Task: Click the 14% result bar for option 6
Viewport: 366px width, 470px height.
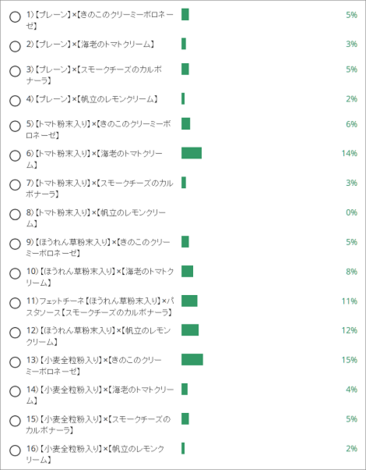Action: point(191,153)
